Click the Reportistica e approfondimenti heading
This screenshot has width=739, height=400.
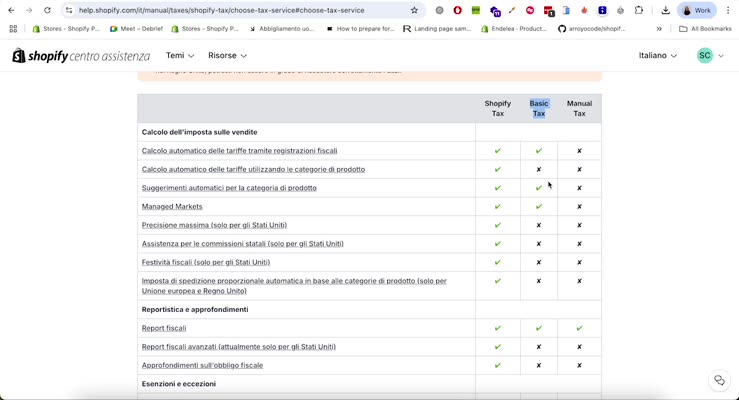point(195,310)
